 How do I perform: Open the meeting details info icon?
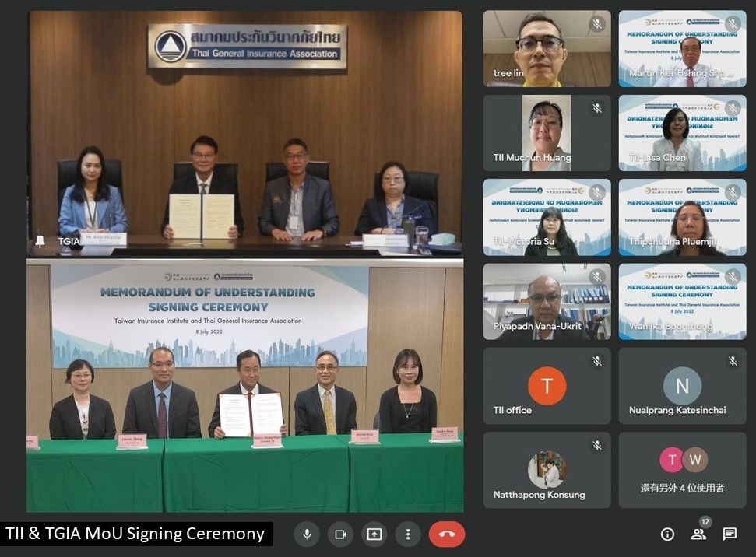pyautogui.click(x=667, y=534)
